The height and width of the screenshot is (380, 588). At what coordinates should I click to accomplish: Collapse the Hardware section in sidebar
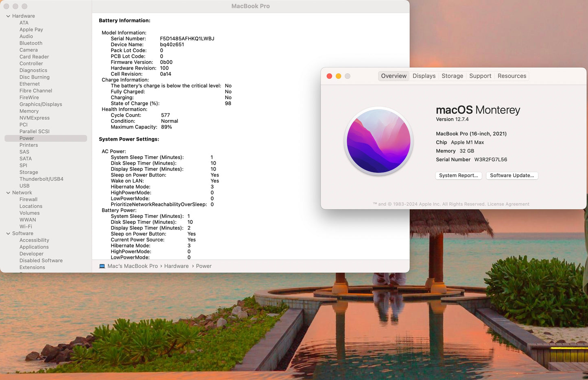(x=8, y=16)
